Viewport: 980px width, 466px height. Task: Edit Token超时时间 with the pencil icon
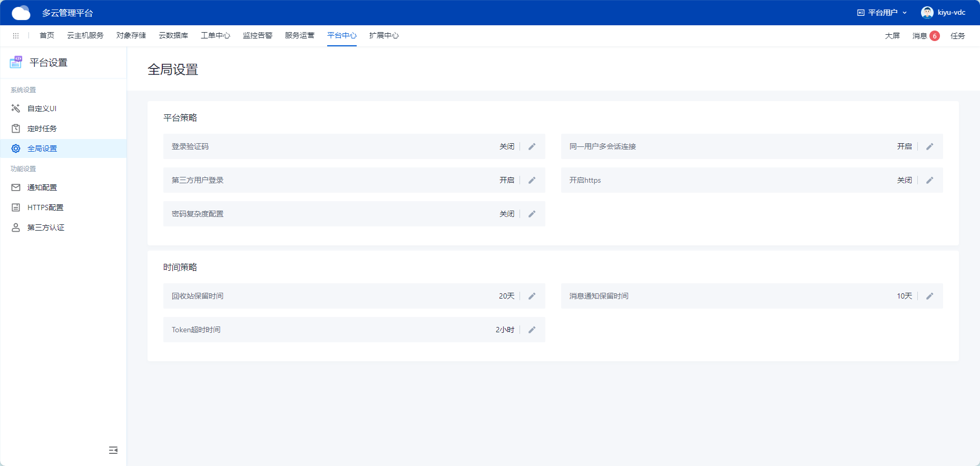tap(532, 330)
